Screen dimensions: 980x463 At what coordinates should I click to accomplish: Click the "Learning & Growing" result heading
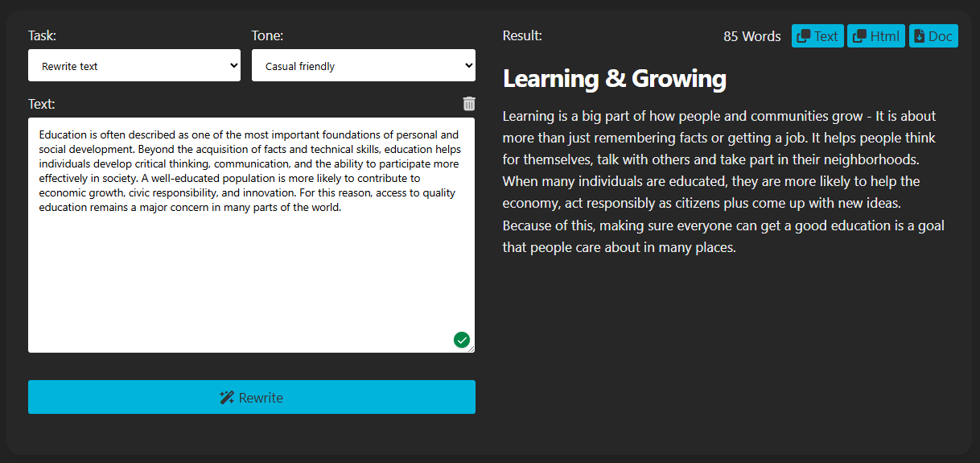coord(615,79)
